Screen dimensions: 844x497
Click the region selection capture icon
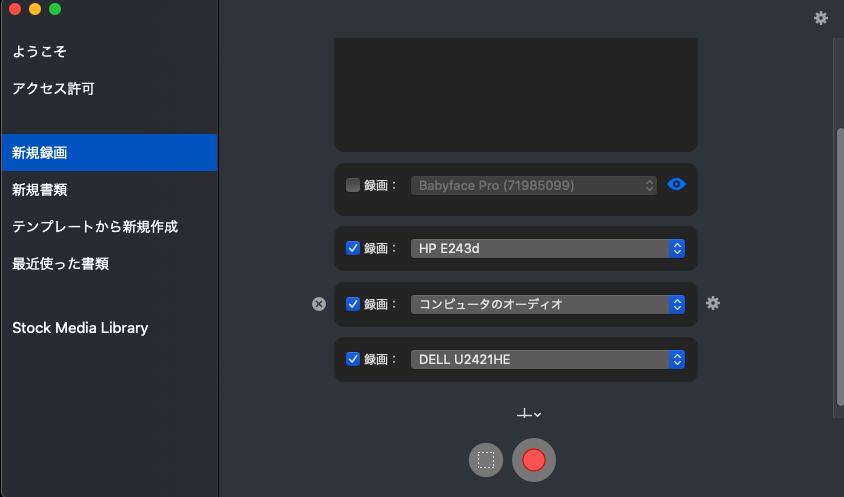pyautogui.click(x=486, y=460)
